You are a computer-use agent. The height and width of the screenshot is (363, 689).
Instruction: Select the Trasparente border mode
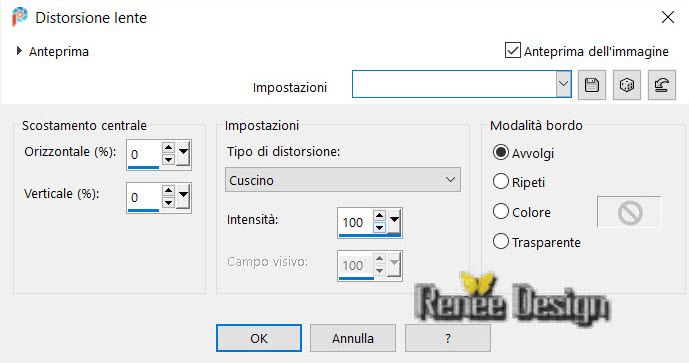pos(500,241)
